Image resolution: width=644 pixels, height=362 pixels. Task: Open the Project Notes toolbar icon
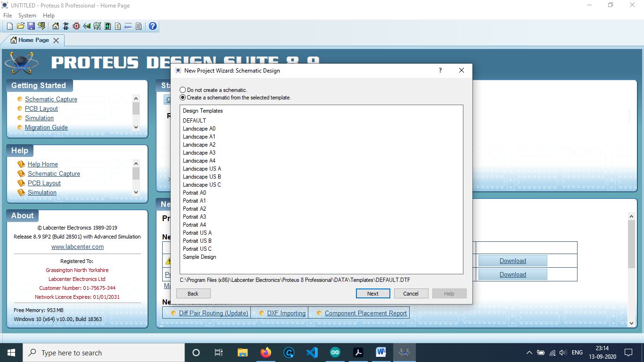[x=139, y=26]
